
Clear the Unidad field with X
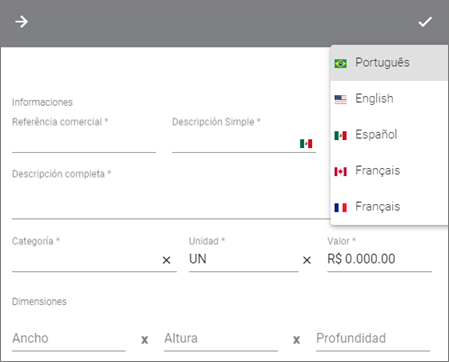pos(307,260)
